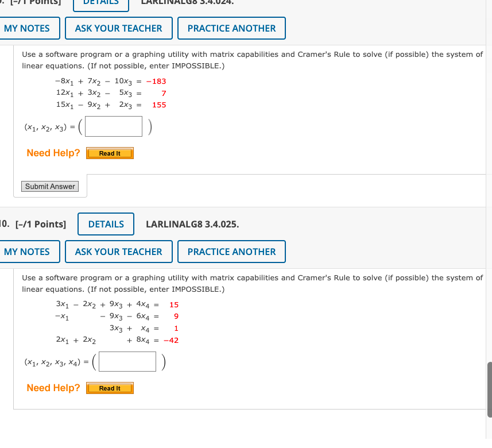Open DETAILS for question 10
The width and height of the screenshot is (492, 448).
pyautogui.click(x=106, y=224)
